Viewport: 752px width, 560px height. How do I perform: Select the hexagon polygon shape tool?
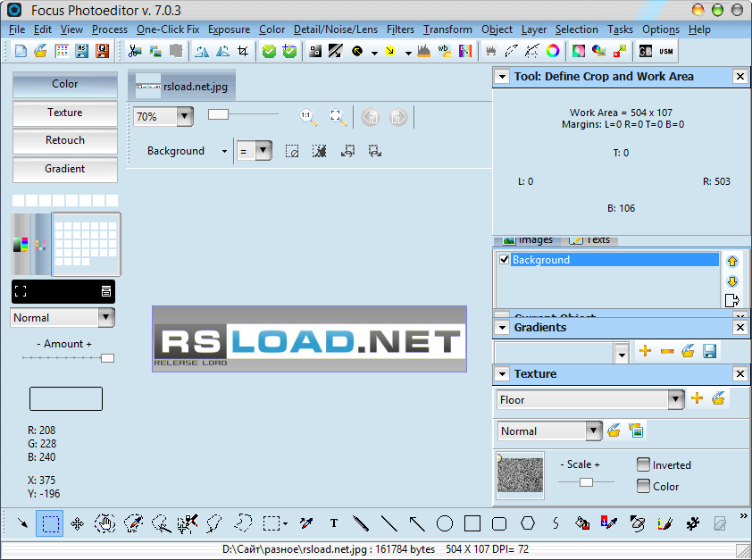point(528,523)
